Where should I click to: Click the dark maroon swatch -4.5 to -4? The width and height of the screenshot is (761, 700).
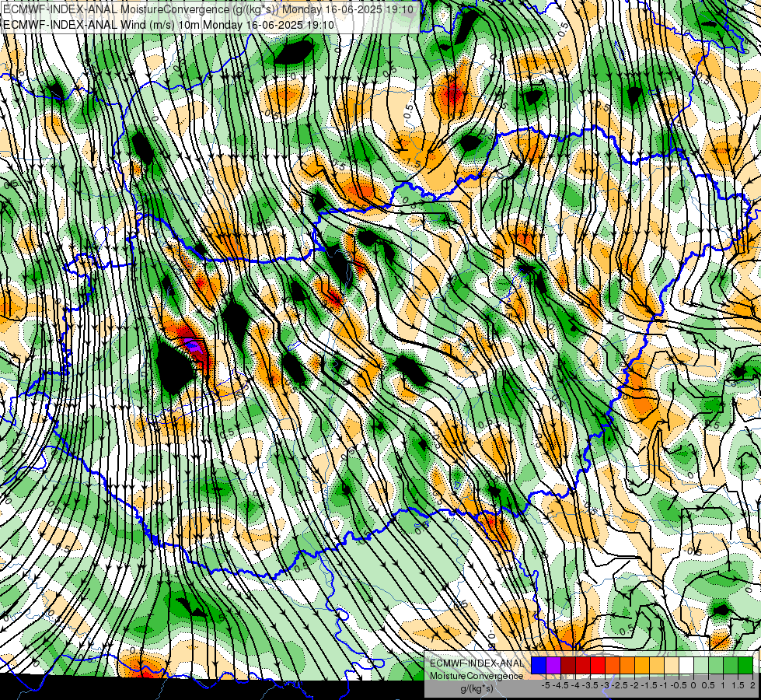(x=568, y=666)
